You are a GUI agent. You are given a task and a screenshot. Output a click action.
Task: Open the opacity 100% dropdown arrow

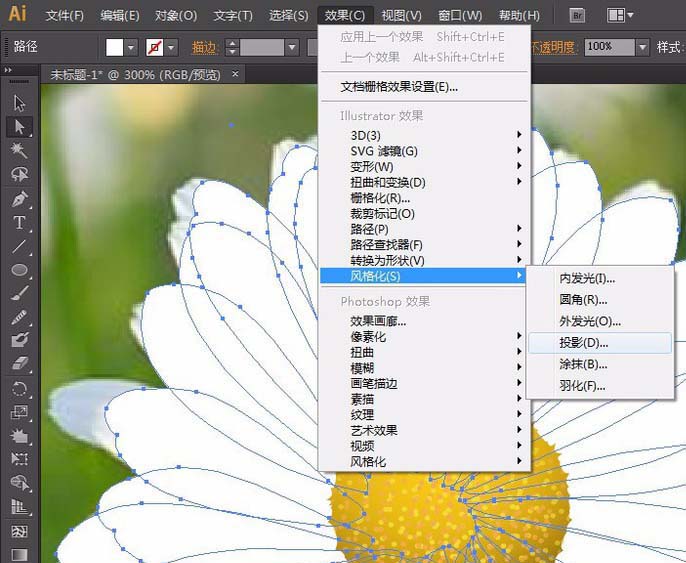click(642, 47)
